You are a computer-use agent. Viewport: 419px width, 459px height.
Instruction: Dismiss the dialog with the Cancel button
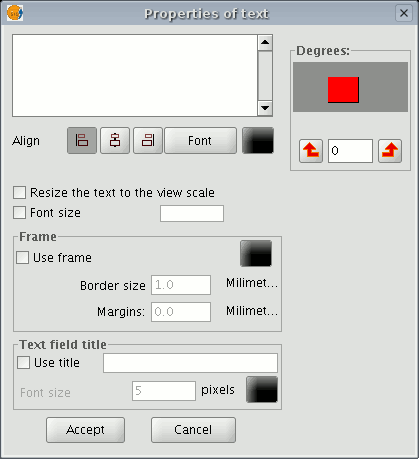193,430
